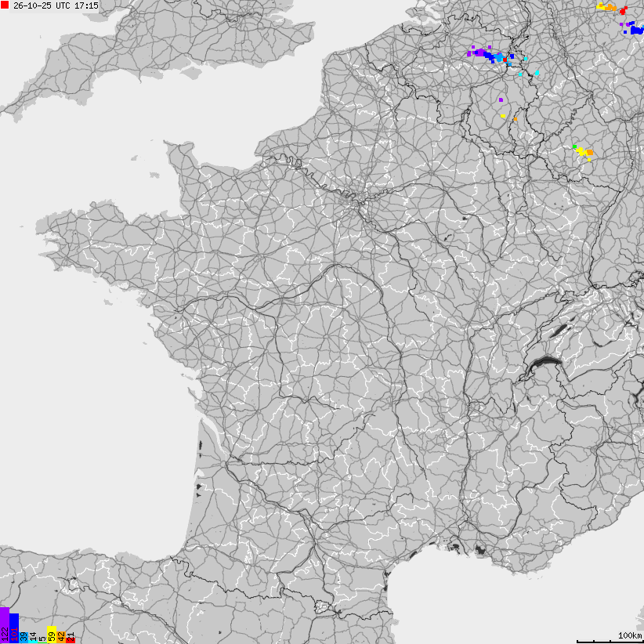
Task: Click the dark blue strike cluster at the right edge
Action: (x=637, y=30)
